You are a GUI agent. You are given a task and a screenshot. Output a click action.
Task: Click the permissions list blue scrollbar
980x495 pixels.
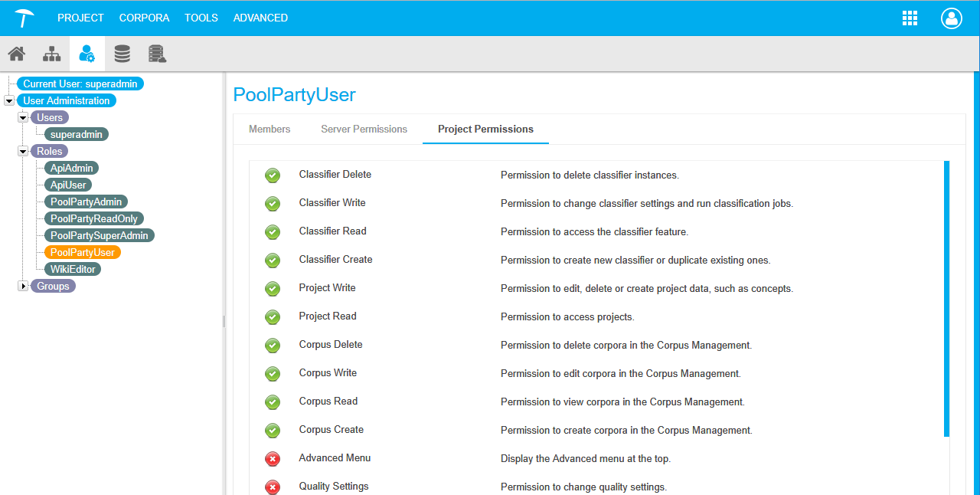946,298
